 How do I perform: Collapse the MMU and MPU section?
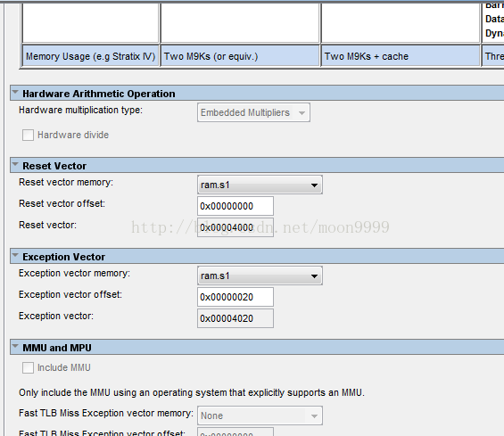15,346
